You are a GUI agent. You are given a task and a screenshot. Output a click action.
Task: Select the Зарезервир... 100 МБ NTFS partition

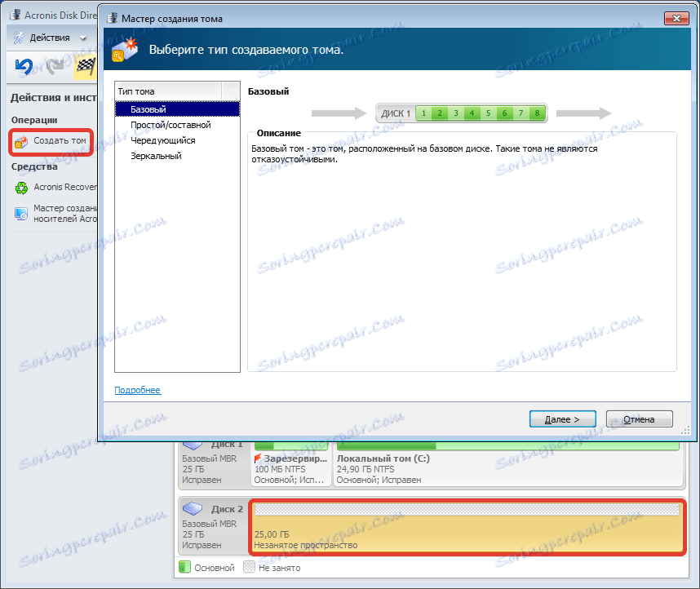point(291,463)
